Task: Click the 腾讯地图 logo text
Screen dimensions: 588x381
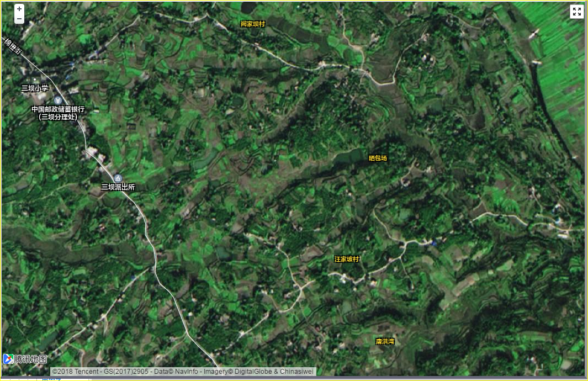Action: pyautogui.click(x=30, y=359)
